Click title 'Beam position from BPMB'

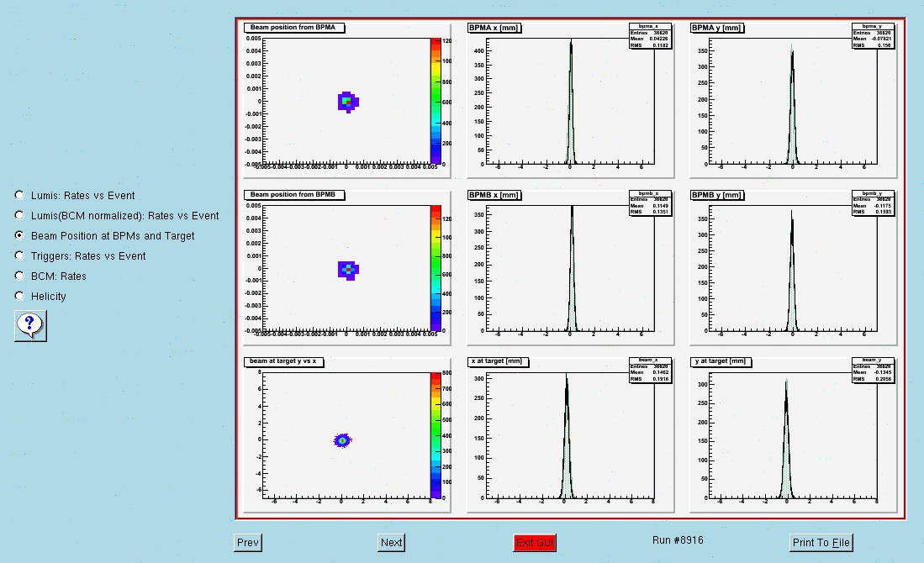pos(294,194)
